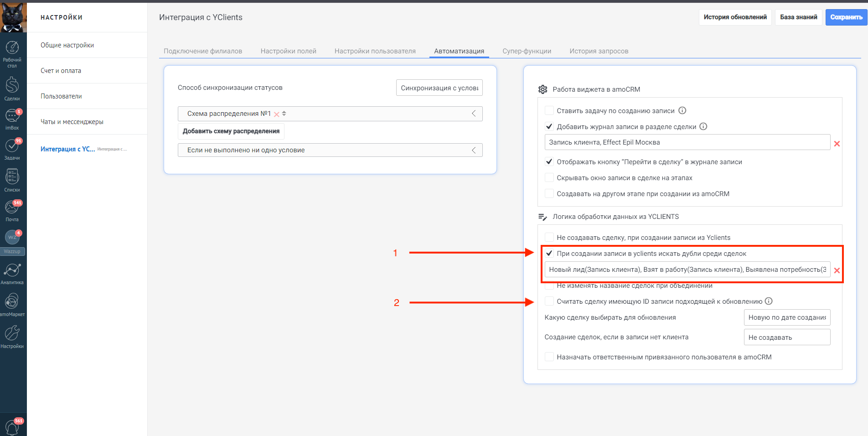
Task: Expand Схема распределения №1 chevron
Action: click(474, 114)
